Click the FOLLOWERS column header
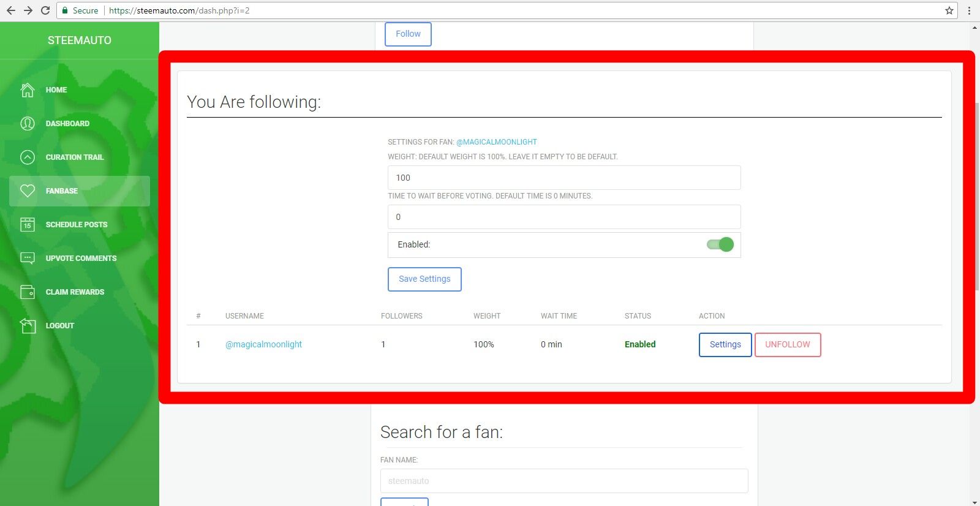Image resolution: width=980 pixels, height=506 pixels. click(x=402, y=316)
